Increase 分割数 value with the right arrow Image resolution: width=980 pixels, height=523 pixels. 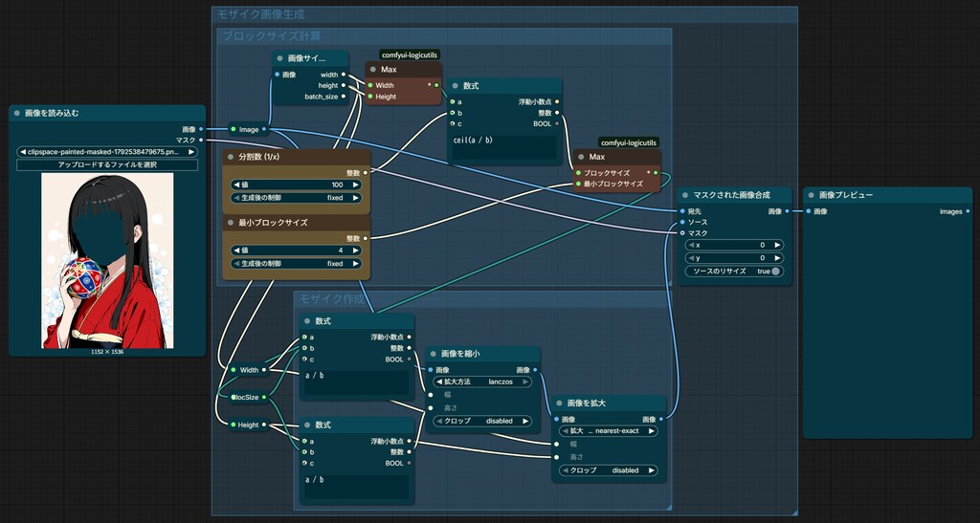click(x=356, y=185)
